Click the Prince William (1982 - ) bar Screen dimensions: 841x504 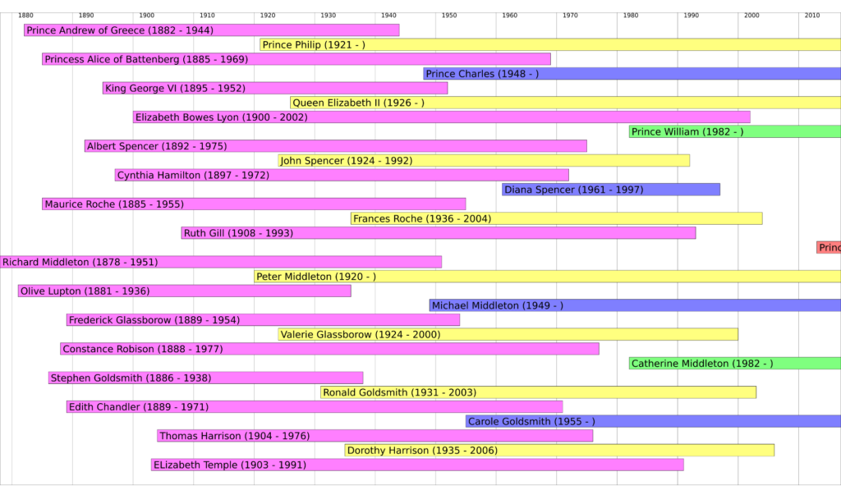click(735, 131)
